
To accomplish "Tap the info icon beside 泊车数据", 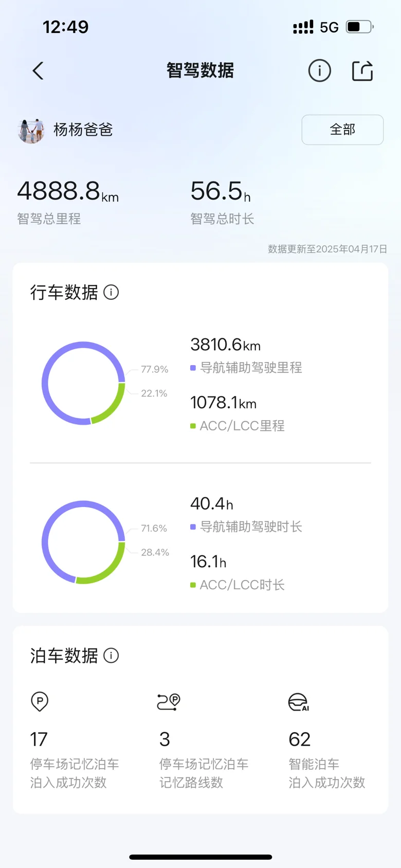I will point(111,656).
